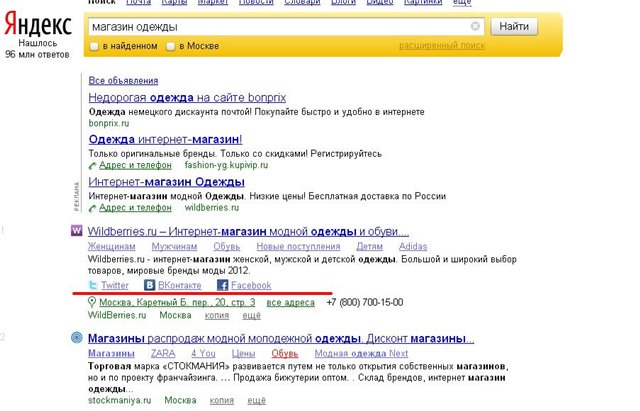Open the Wildberries 'Обувь' sitelink
Viewport: 640px width, 411px height.
pyautogui.click(x=227, y=247)
